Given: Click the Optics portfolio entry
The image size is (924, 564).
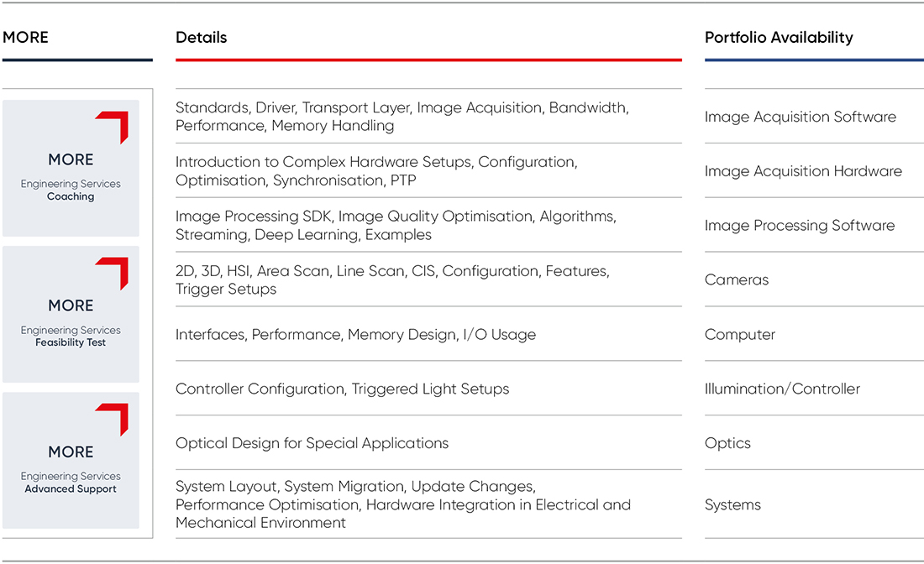Looking at the screenshot, I should [x=727, y=444].
